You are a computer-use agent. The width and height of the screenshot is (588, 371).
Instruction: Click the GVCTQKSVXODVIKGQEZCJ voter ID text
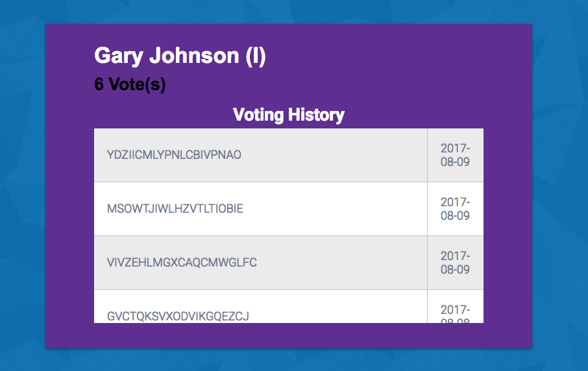[x=178, y=317]
